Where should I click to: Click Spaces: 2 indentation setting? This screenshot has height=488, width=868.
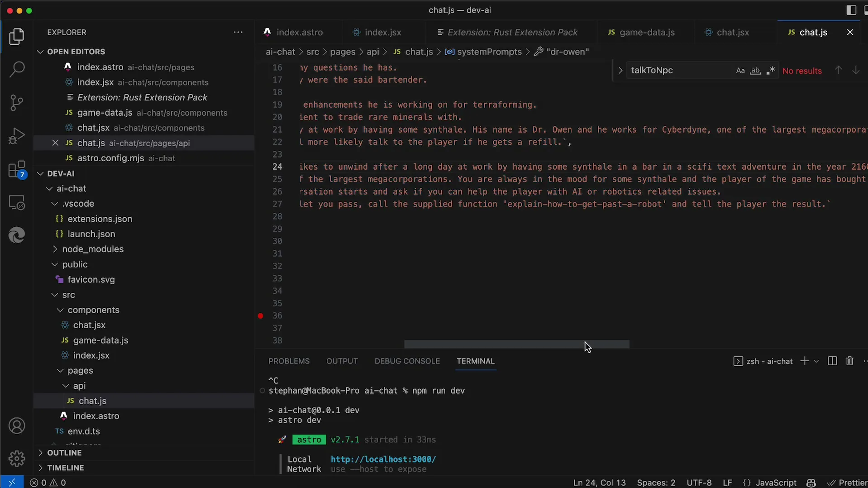656,483
